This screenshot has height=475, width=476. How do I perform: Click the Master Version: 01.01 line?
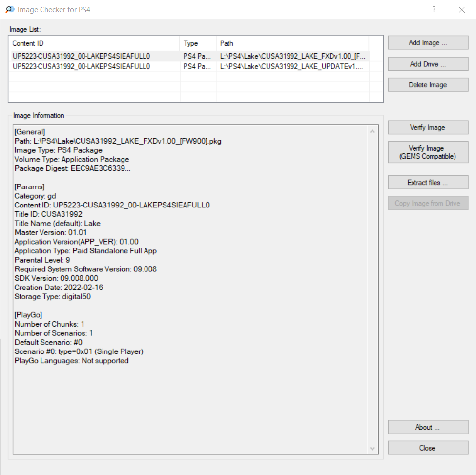click(x=51, y=232)
